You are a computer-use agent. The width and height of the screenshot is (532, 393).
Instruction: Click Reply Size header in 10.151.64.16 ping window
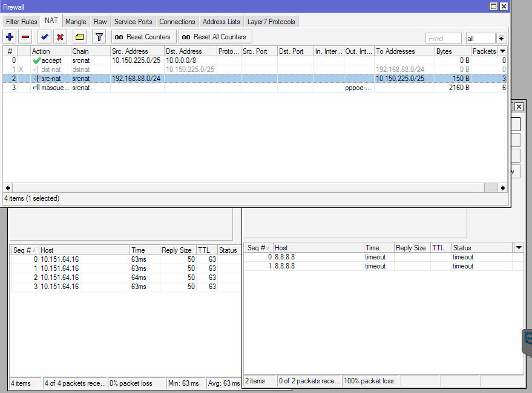[x=179, y=250]
